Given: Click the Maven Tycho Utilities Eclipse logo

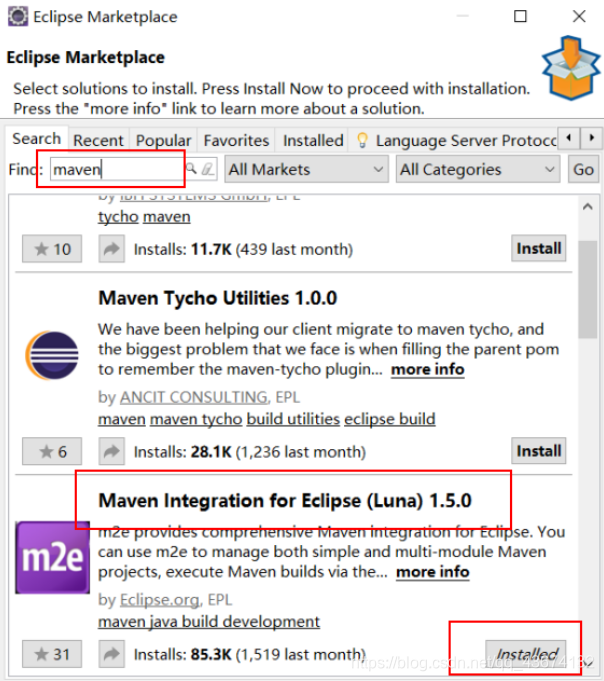Looking at the screenshot, I should click(52, 355).
